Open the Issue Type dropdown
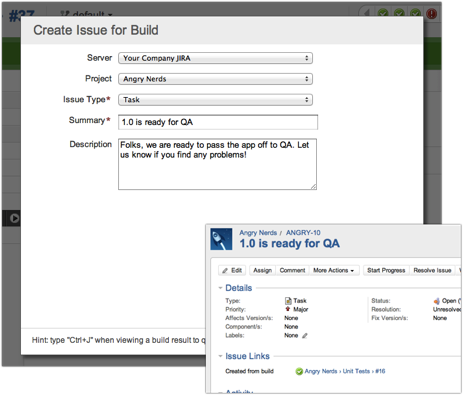Image resolution: width=463 pixels, height=395 pixels. click(x=215, y=100)
